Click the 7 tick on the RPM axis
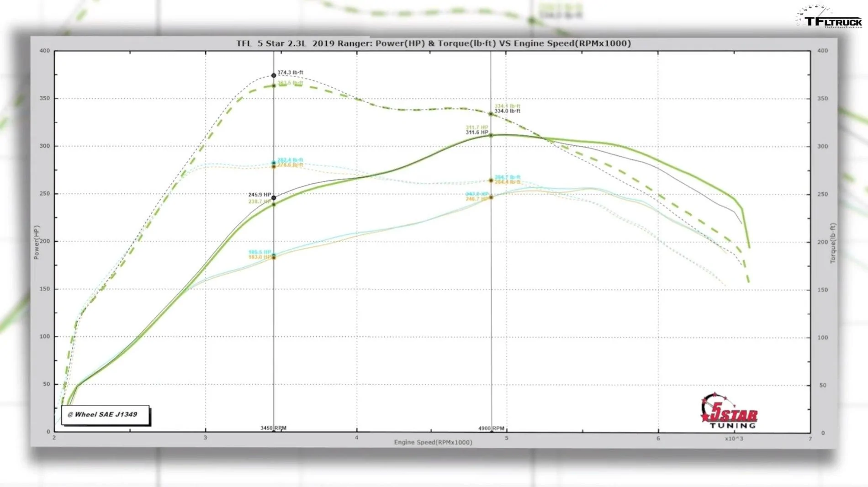This screenshot has width=868, height=487. coord(810,439)
